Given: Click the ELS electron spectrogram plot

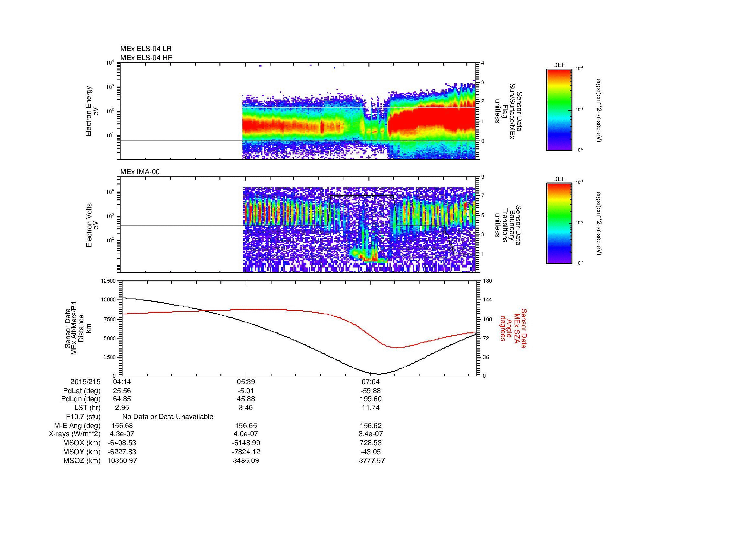Looking at the screenshot, I should pos(299,111).
